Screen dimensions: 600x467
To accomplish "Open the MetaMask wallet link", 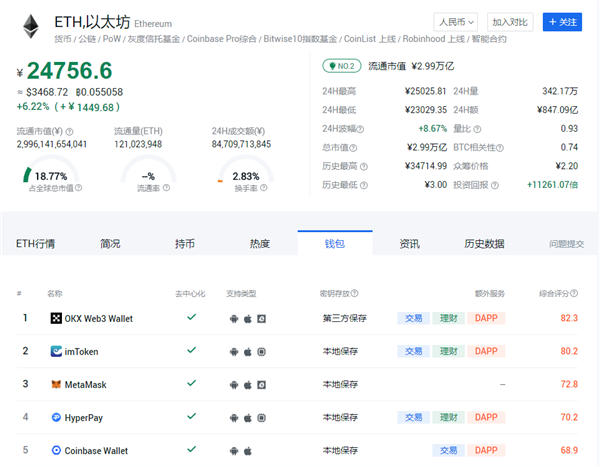I will (85, 385).
